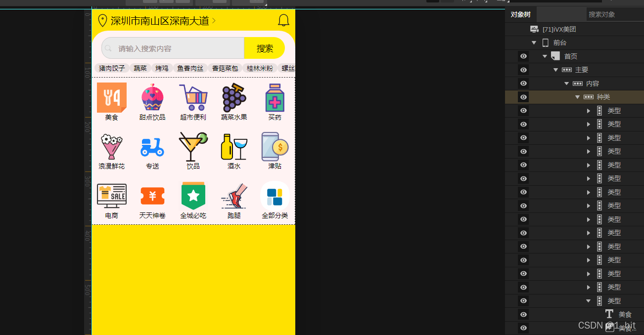644x335 pixels.
Task: Expand the second 类型 tree item
Action: 589,124
